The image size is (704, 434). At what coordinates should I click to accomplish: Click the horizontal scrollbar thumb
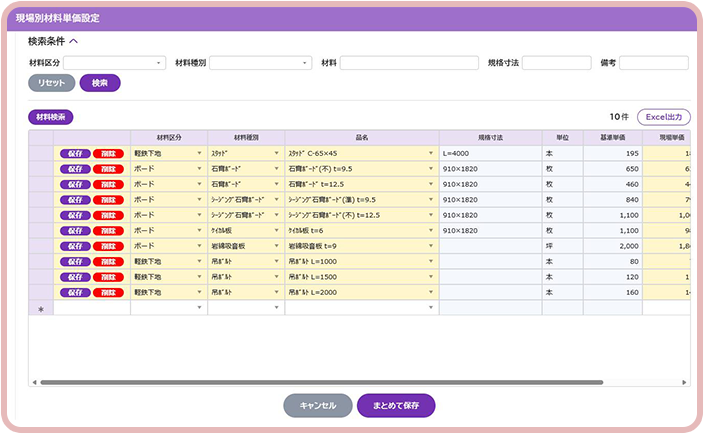(x=321, y=382)
